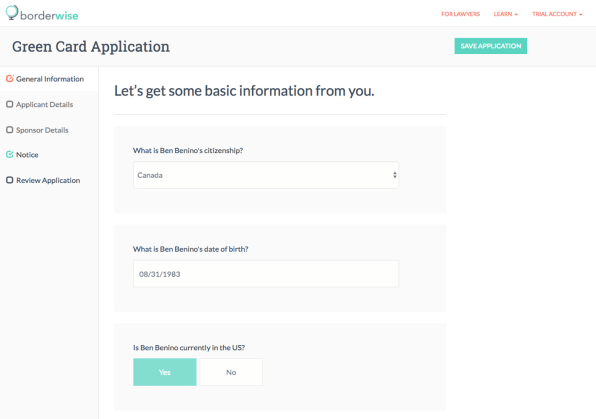This screenshot has height=419, width=596.
Task: Click the General Information edit icon
Action: (x=10, y=79)
